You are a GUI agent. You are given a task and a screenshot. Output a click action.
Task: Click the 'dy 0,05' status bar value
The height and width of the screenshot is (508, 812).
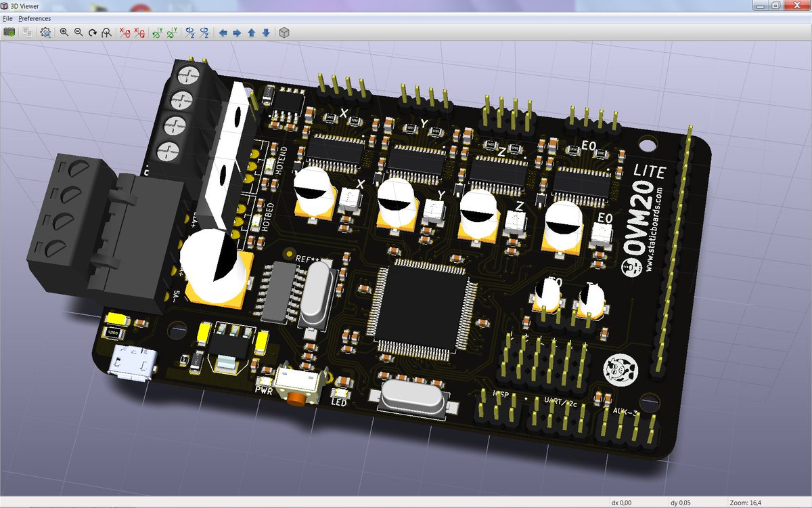coord(680,503)
